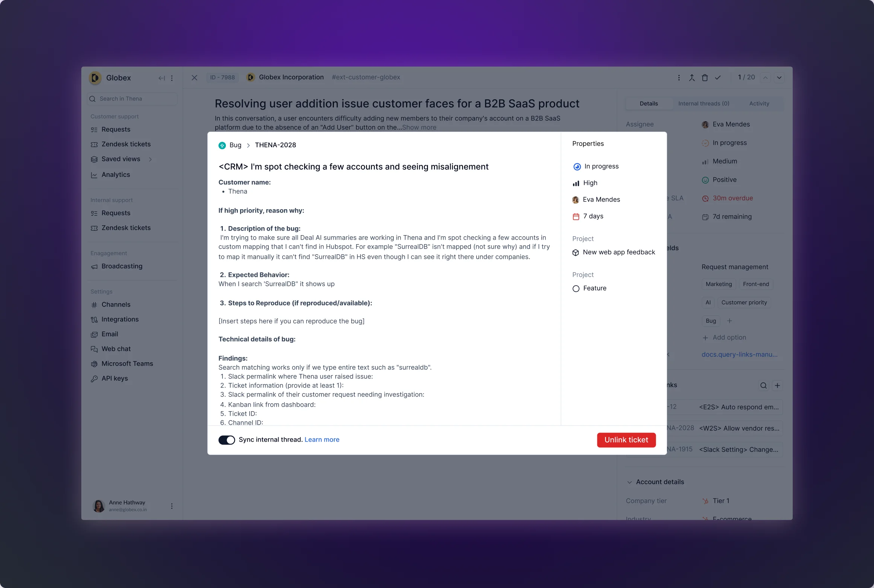Select the Feature radio button under Project

[576, 288]
